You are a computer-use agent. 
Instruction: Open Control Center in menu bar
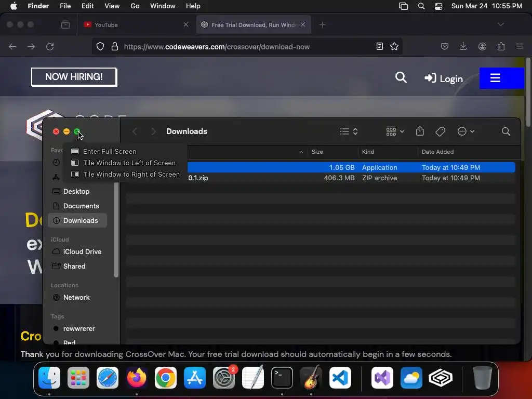[438, 6]
